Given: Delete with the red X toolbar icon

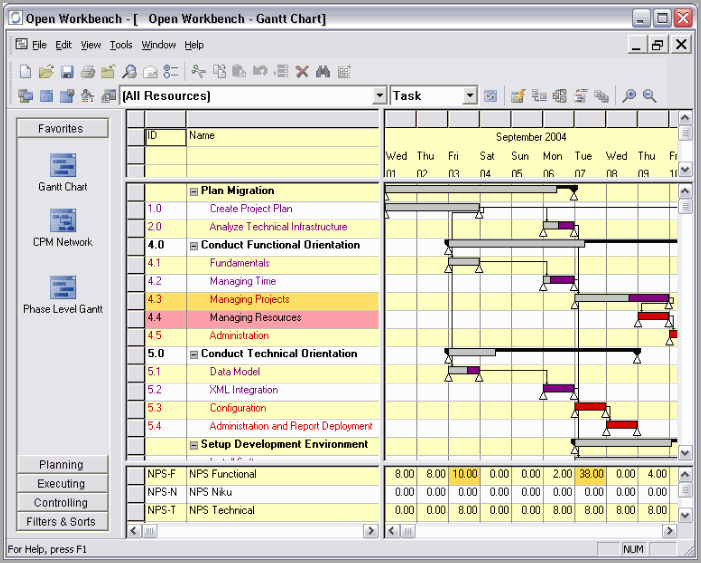Looking at the screenshot, I should click(x=302, y=72).
